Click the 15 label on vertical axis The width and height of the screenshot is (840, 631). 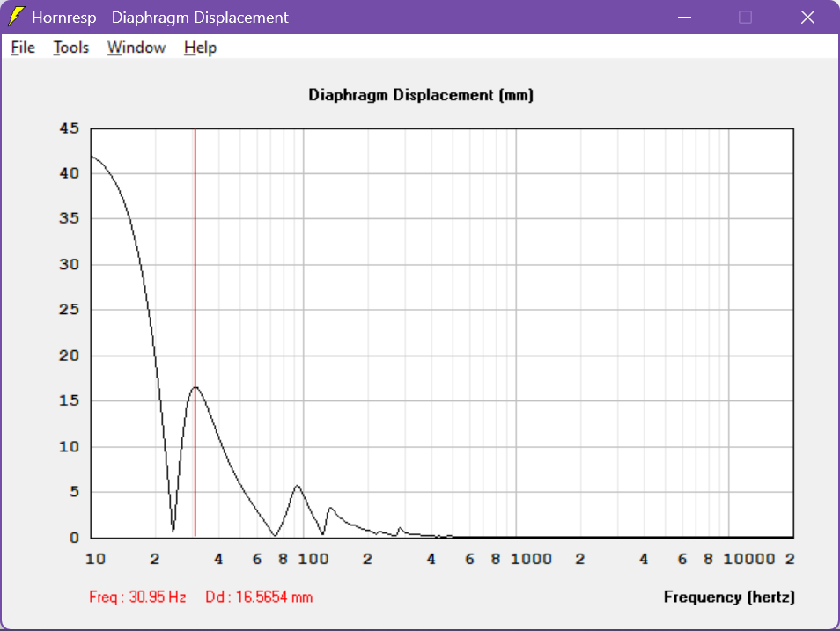[x=69, y=400]
